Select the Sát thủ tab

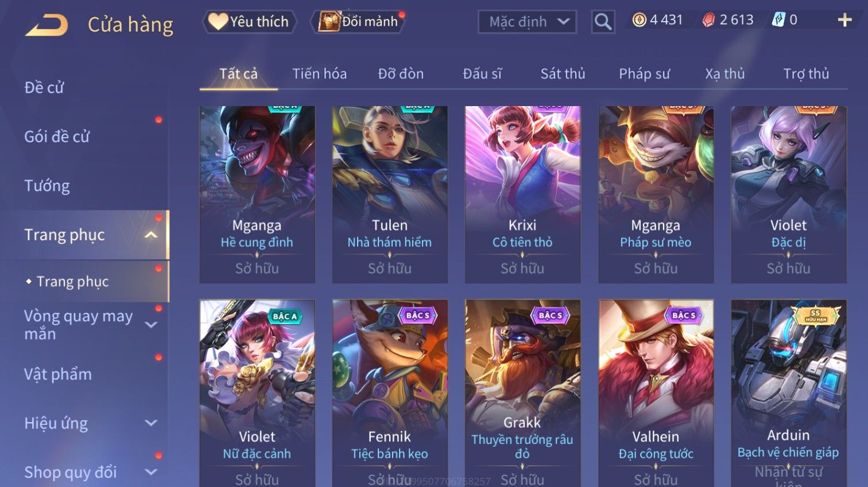pyautogui.click(x=563, y=73)
